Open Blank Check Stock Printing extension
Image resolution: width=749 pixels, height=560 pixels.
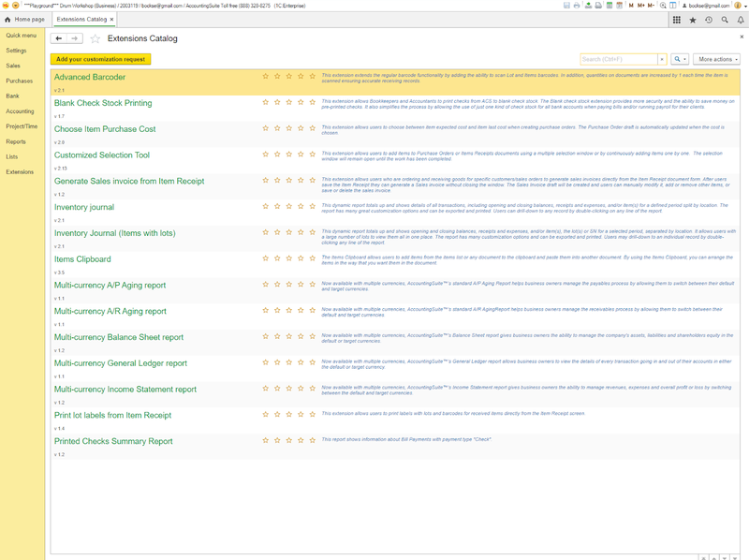point(103,103)
